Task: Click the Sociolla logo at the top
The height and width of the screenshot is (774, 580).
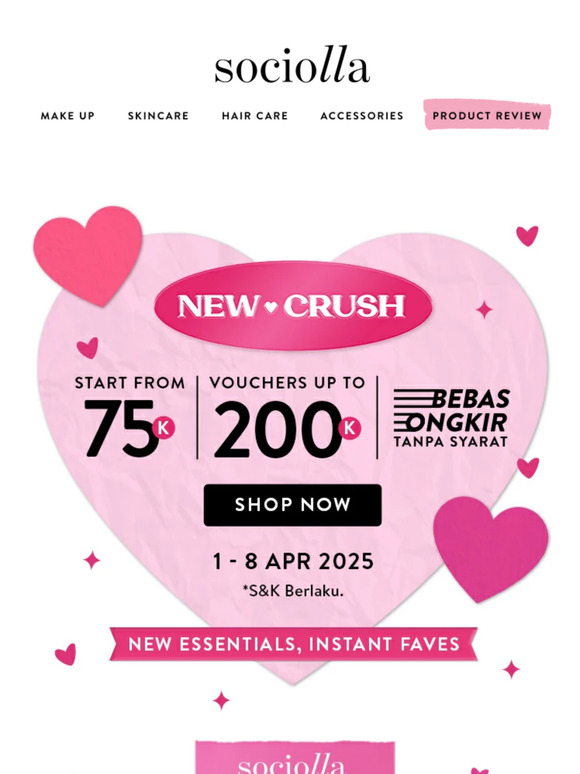Action: point(292,65)
